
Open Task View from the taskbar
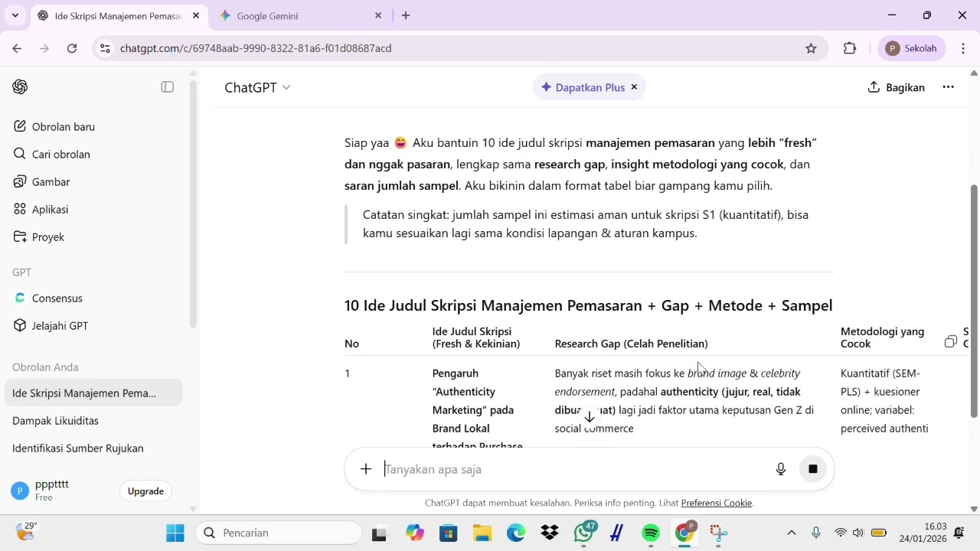click(380, 533)
